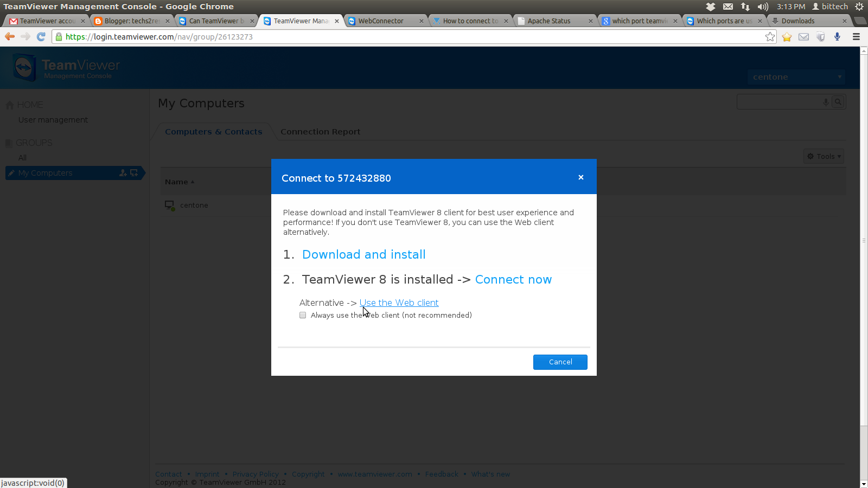Click the mail envelope extension icon in Chrome toolbar

point(804,37)
